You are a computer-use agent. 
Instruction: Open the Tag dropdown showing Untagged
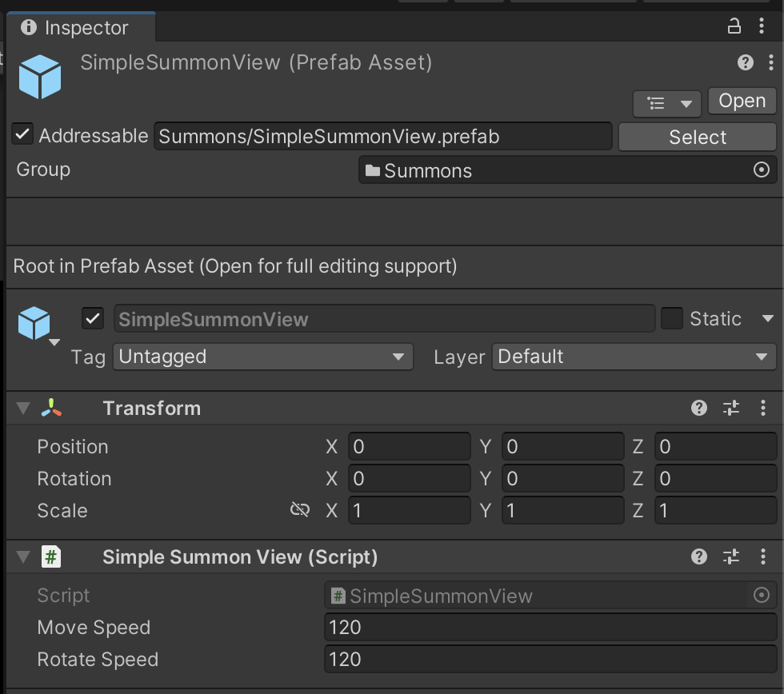tap(263, 357)
